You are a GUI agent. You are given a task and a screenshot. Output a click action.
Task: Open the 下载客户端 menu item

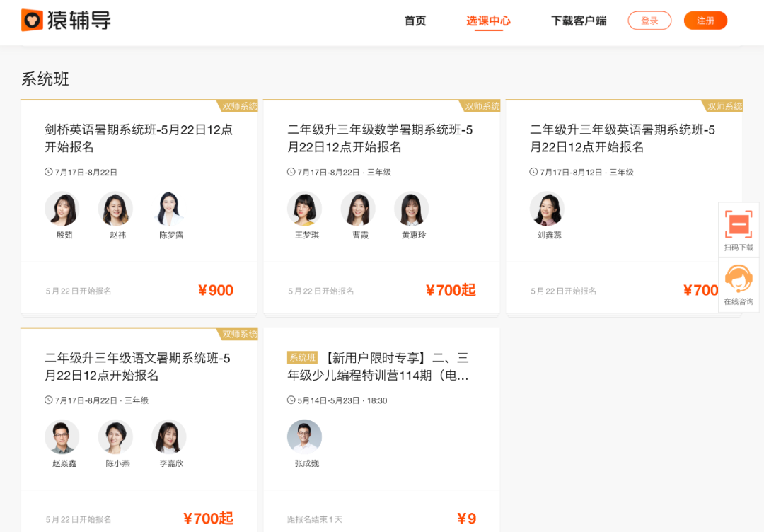tap(579, 21)
